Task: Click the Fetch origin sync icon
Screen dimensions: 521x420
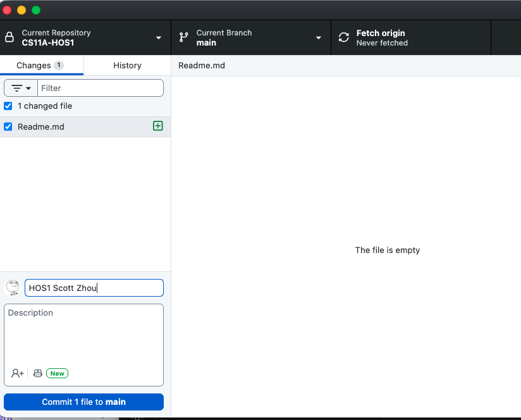Action: point(343,37)
